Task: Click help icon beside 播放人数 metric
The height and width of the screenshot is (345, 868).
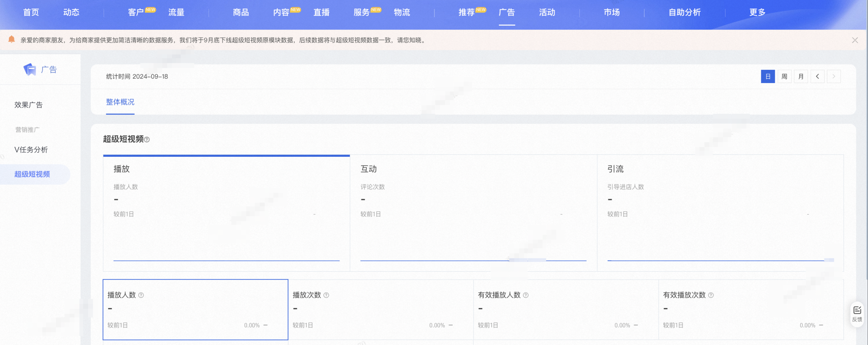Action: coord(141,295)
